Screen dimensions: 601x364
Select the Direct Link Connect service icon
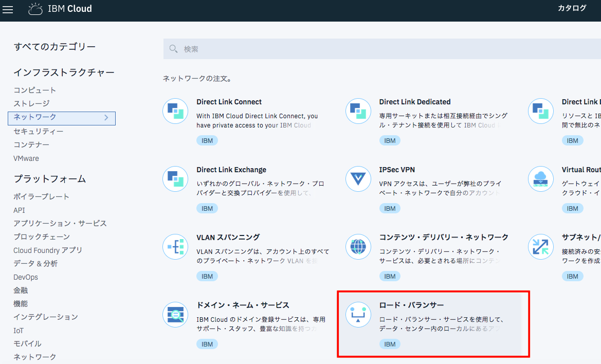click(175, 111)
